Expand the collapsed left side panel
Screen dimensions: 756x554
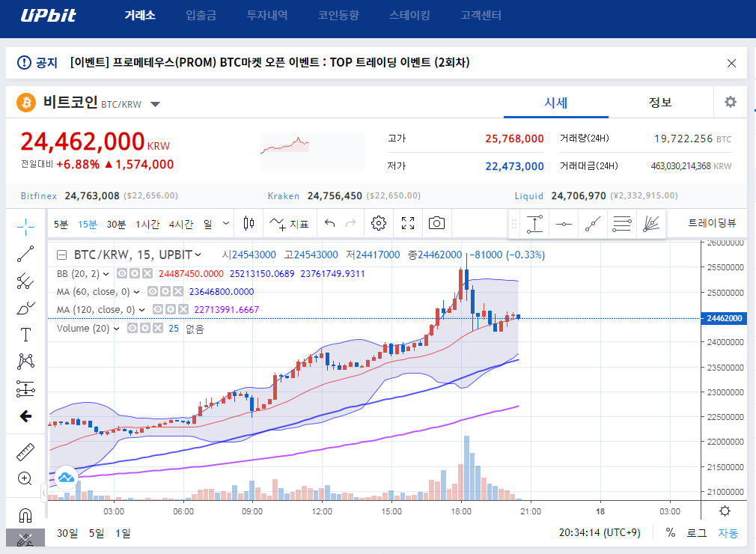coord(43,493)
